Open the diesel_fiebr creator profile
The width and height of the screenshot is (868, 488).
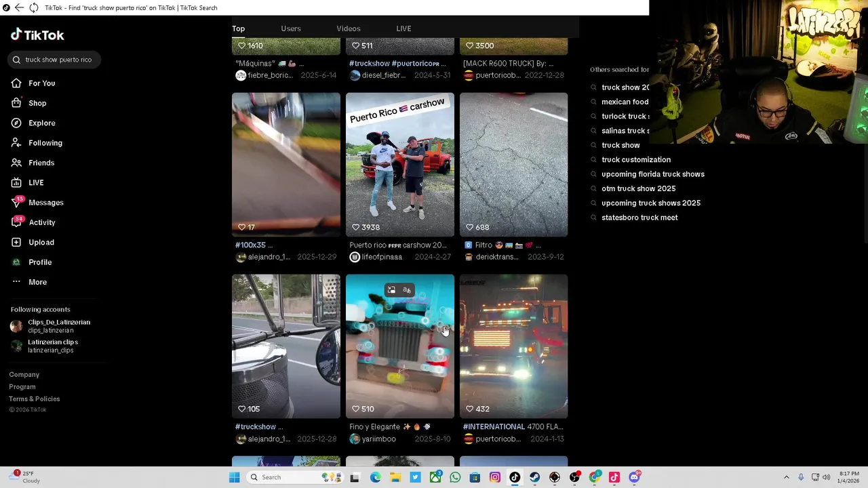(378, 75)
